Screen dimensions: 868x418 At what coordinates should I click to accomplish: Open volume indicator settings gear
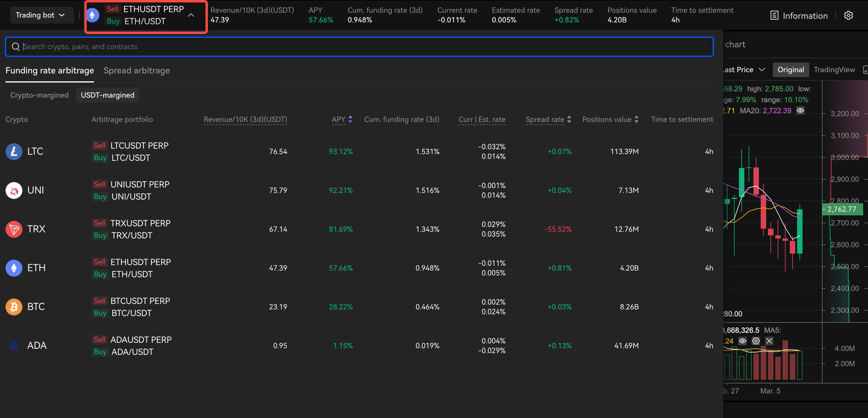[x=756, y=341]
